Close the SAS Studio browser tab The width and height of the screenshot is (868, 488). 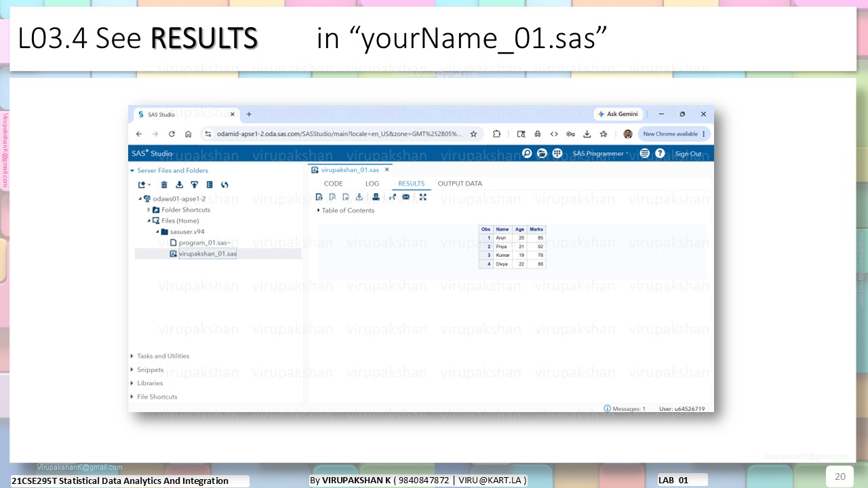pyautogui.click(x=233, y=115)
